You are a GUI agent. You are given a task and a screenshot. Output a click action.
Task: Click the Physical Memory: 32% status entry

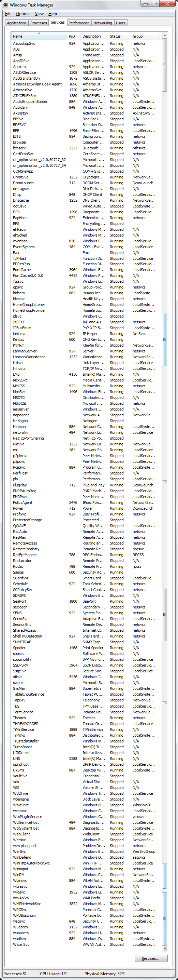pos(105,974)
